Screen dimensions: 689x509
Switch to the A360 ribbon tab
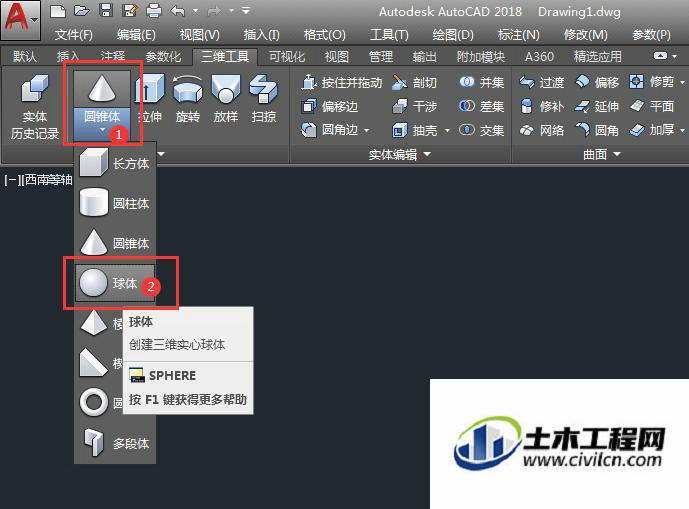pos(539,57)
